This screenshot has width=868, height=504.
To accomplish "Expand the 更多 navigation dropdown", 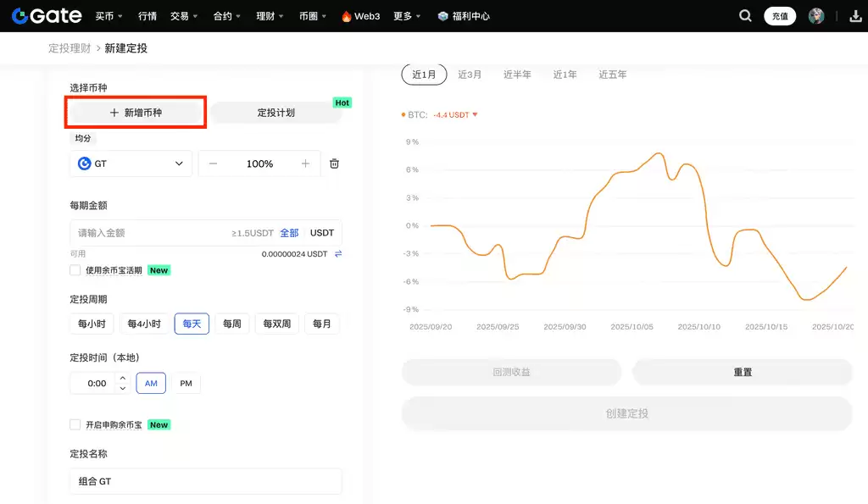I will click(x=405, y=15).
